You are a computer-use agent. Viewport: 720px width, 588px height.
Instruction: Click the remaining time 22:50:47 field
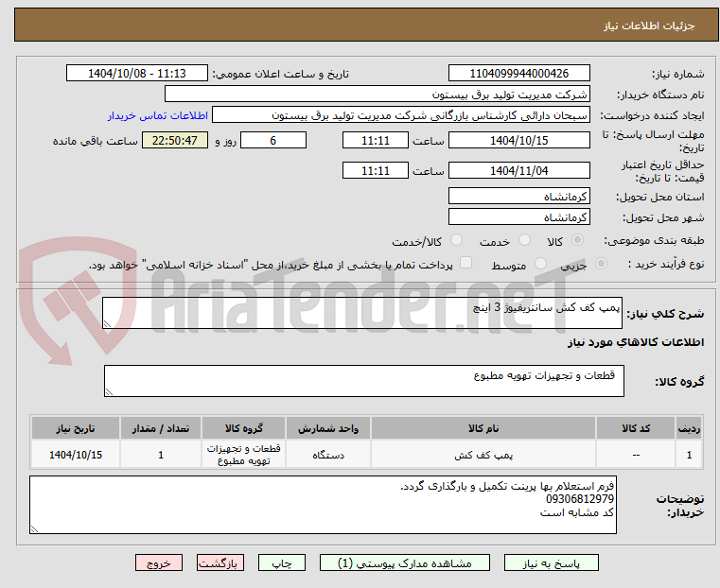(175, 140)
